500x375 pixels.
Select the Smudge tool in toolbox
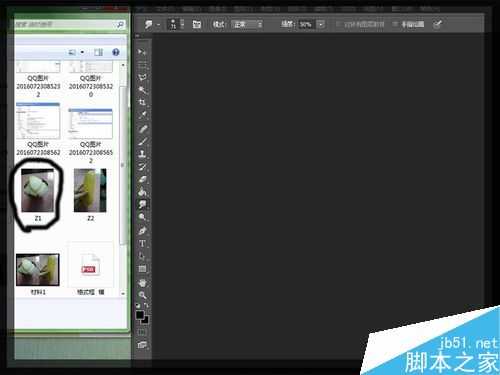[143, 204]
